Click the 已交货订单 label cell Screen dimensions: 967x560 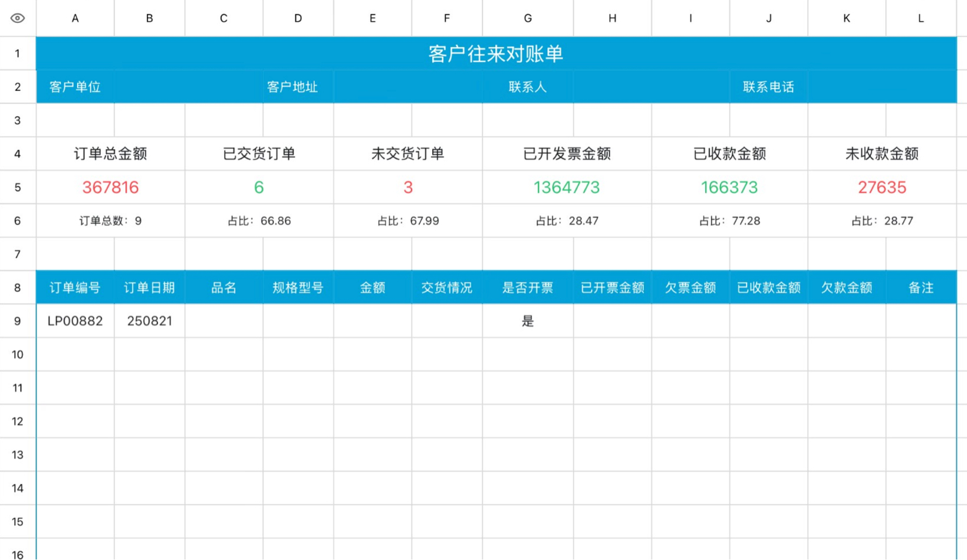259,154
